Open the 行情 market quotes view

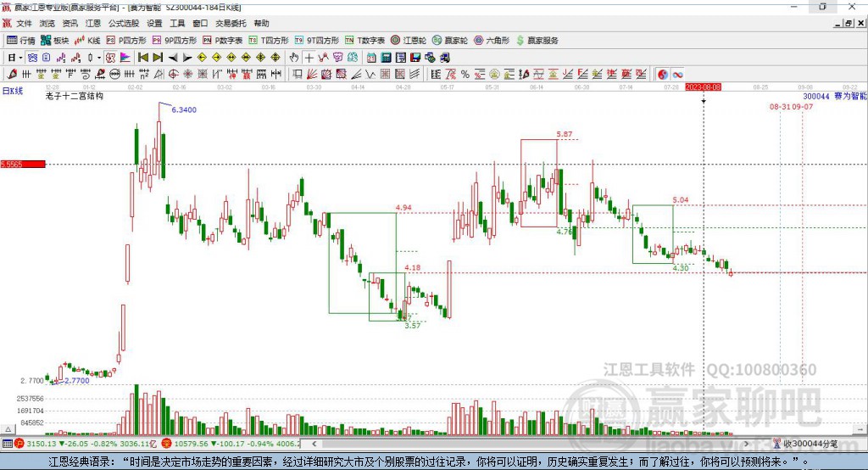pos(22,40)
